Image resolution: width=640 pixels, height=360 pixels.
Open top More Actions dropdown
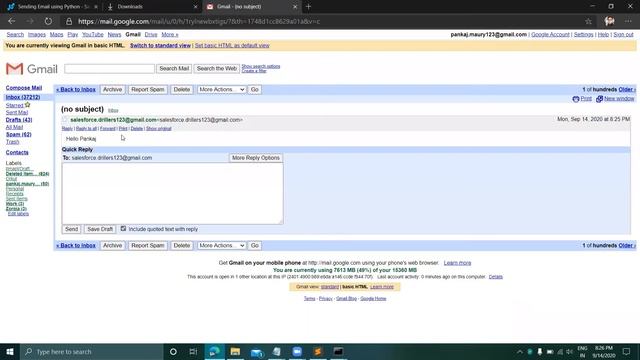[x=221, y=89]
